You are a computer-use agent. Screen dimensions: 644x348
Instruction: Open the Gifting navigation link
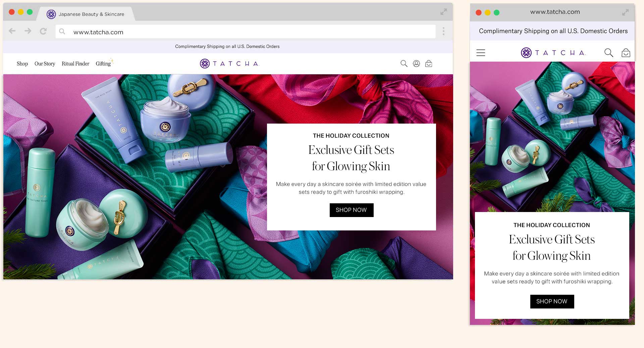(103, 64)
